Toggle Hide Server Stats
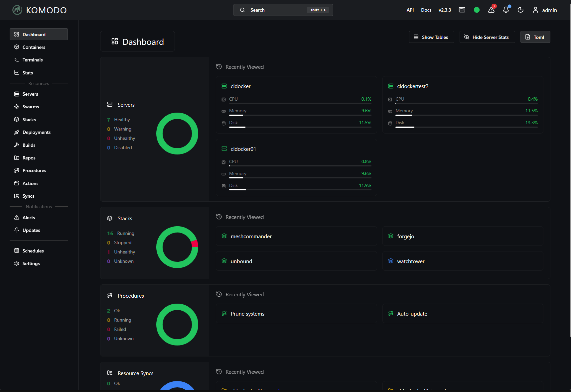The height and width of the screenshot is (392, 571). tap(487, 37)
